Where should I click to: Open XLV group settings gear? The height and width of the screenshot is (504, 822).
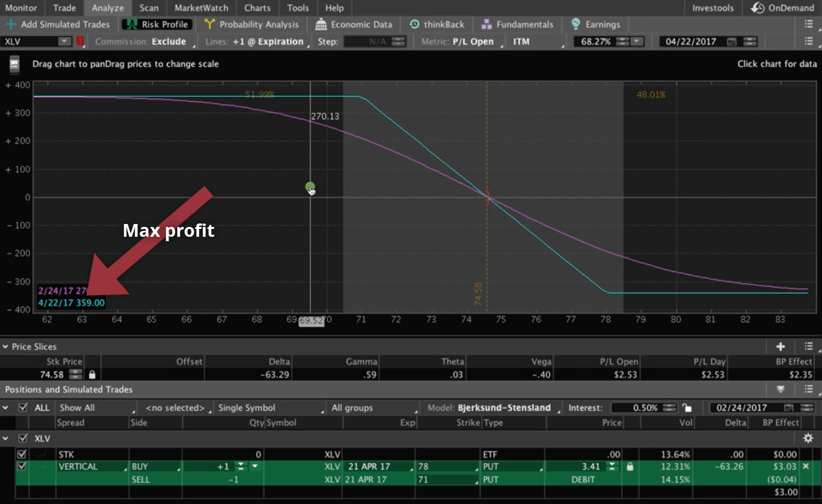[808, 438]
